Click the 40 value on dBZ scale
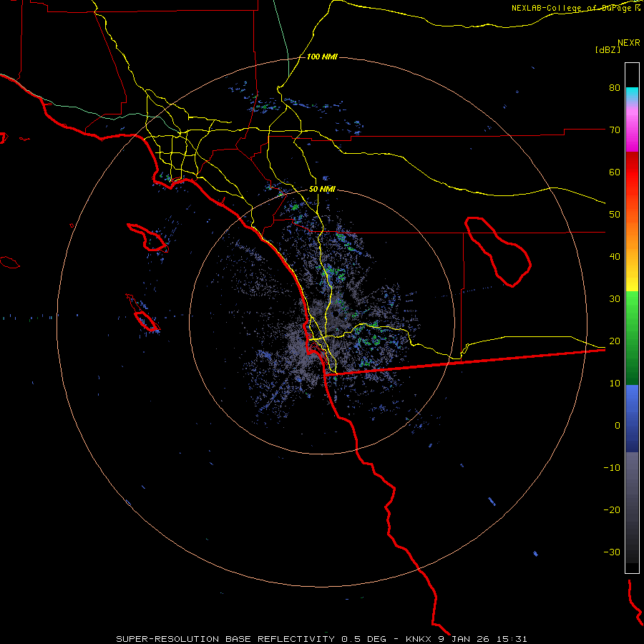Screen dimensions: 644x644 615,257
